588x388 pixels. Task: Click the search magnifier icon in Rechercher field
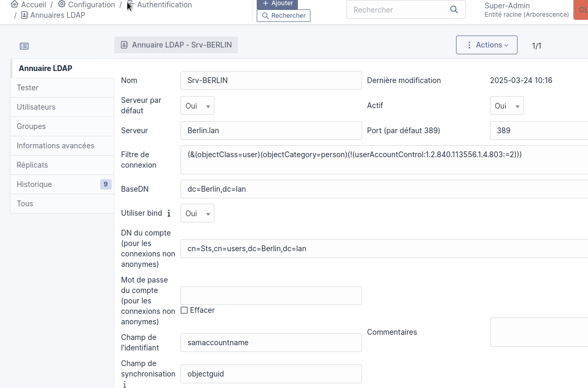454,9
